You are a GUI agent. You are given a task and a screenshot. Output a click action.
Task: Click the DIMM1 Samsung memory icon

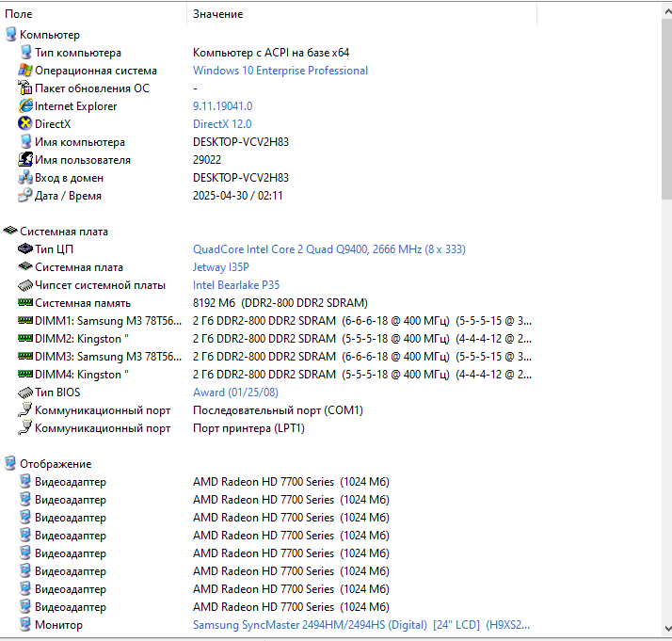(x=25, y=320)
